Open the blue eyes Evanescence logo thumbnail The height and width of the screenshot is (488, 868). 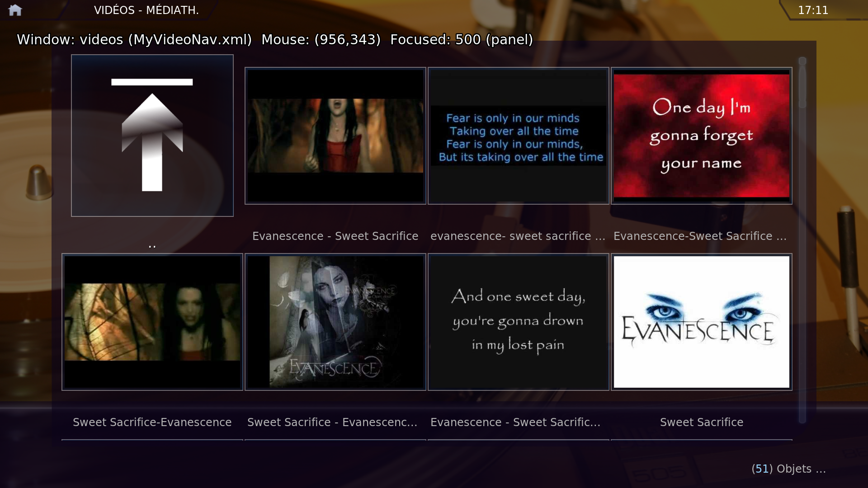(702, 322)
